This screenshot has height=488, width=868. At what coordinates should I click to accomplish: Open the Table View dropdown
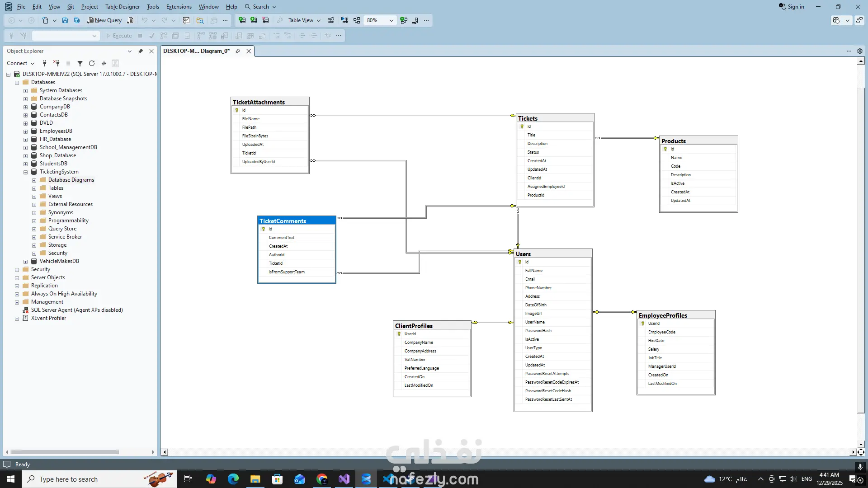[318, 20]
